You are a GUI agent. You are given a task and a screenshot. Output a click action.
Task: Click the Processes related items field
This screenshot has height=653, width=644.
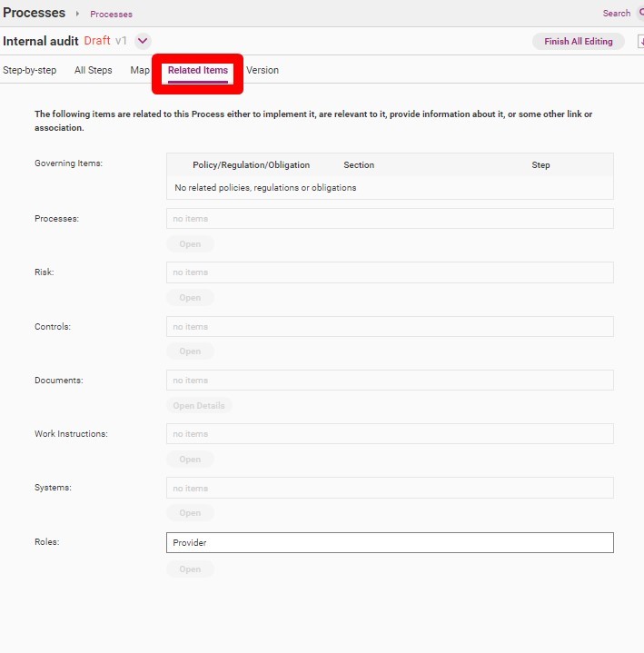click(x=390, y=219)
